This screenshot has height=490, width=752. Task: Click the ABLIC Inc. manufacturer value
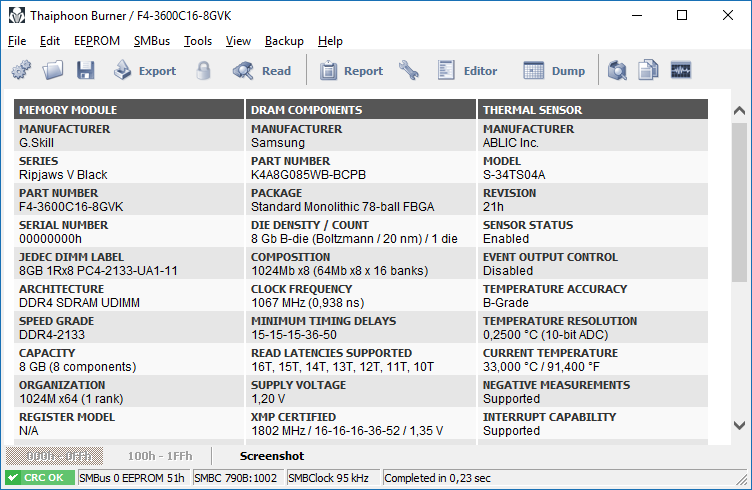[511, 143]
